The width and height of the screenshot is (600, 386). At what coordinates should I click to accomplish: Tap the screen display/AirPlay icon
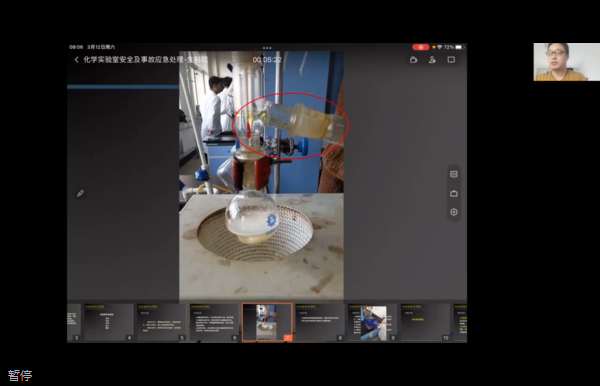point(451,60)
